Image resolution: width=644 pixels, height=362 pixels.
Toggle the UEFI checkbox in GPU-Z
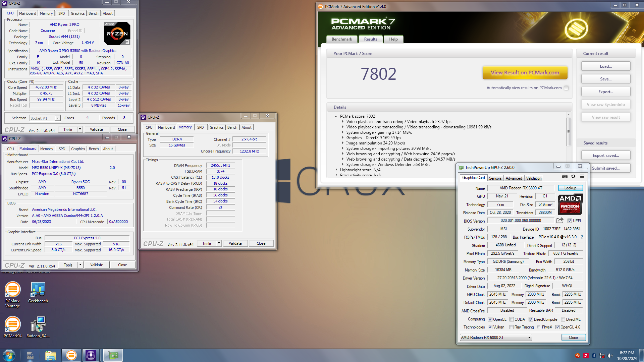pyautogui.click(x=570, y=221)
